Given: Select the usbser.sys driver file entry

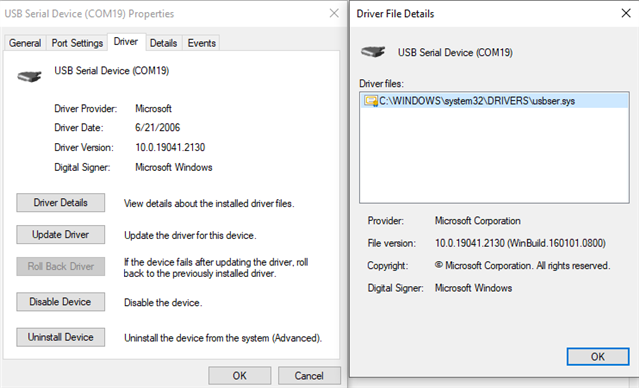Looking at the screenshot, I should click(x=494, y=101).
